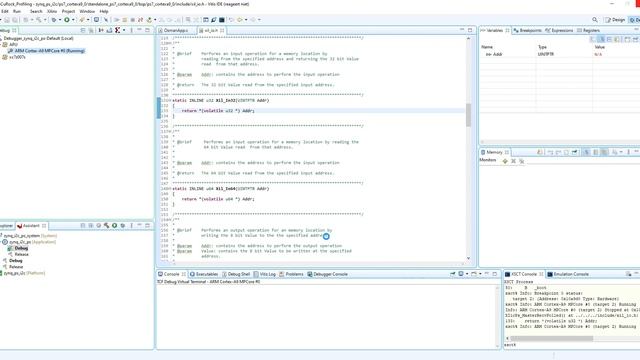Image resolution: width=640 pixels, height=360 pixels.
Task: Click the editor vertical scrollbar thumb
Action: (468, 115)
